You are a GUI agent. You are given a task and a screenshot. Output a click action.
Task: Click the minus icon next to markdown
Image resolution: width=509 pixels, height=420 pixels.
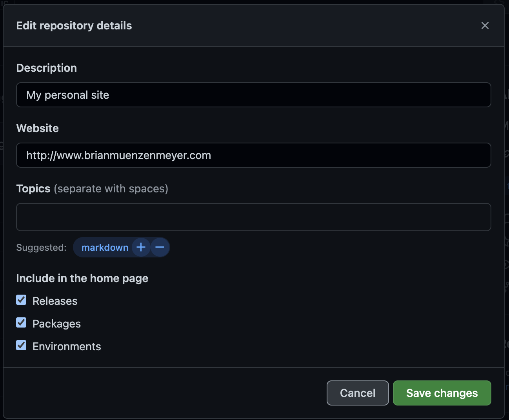tap(159, 247)
